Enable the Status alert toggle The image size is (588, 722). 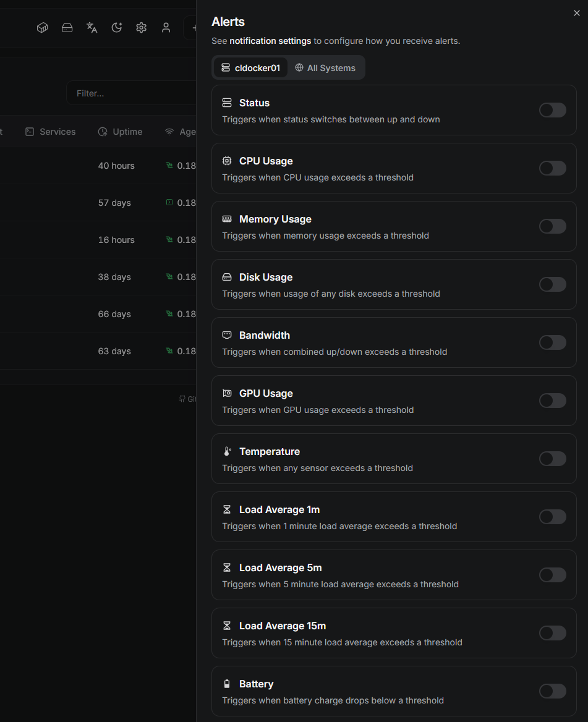[x=552, y=110]
